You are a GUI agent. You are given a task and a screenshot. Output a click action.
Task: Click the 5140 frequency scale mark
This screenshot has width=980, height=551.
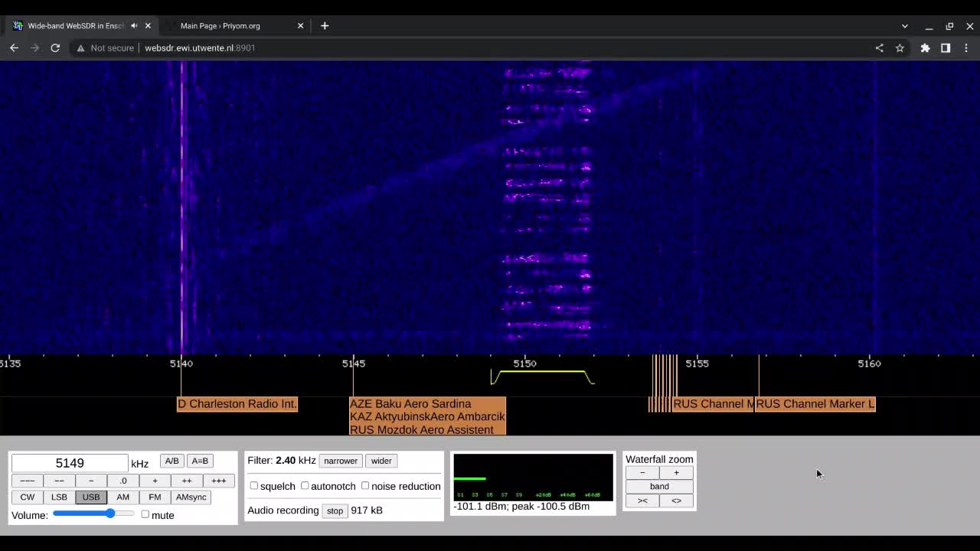click(181, 364)
